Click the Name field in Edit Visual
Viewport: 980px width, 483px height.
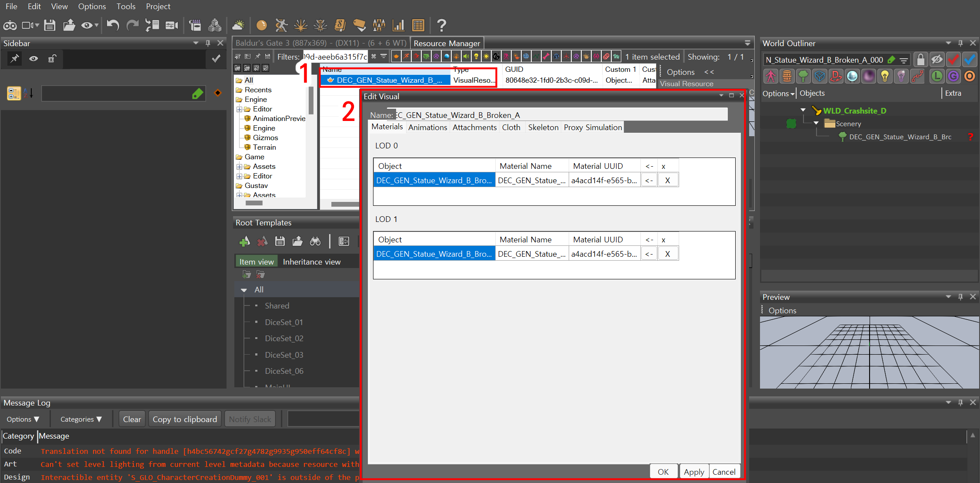[561, 115]
